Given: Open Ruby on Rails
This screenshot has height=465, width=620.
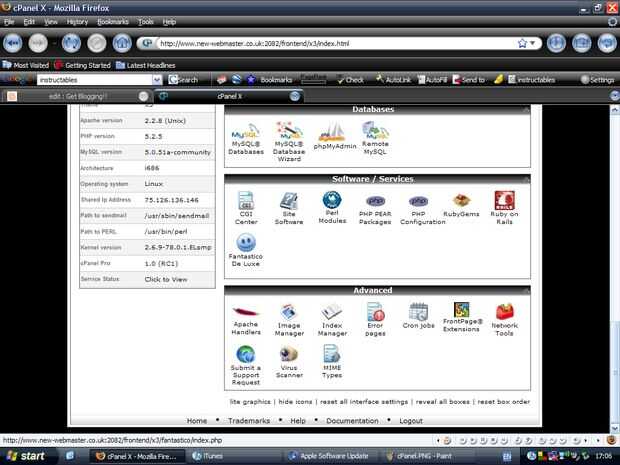Looking at the screenshot, I should [504, 208].
